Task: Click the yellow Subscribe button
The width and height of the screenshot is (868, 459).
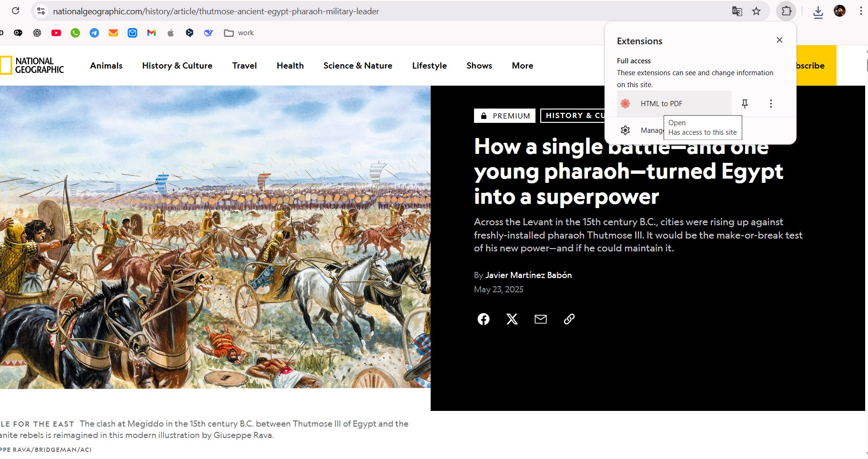Action: click(816, 65)
